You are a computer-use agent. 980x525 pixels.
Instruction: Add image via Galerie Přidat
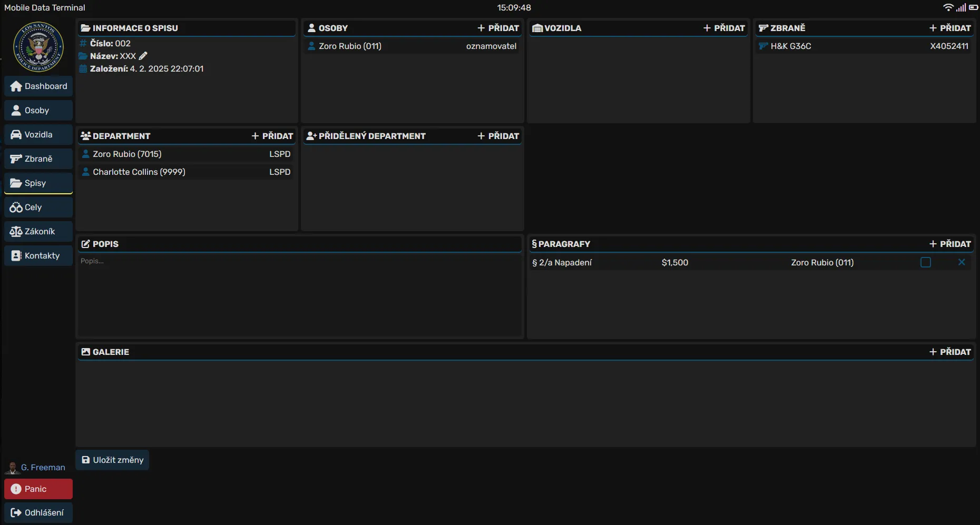pyautogui.click(x=950, y=352)
